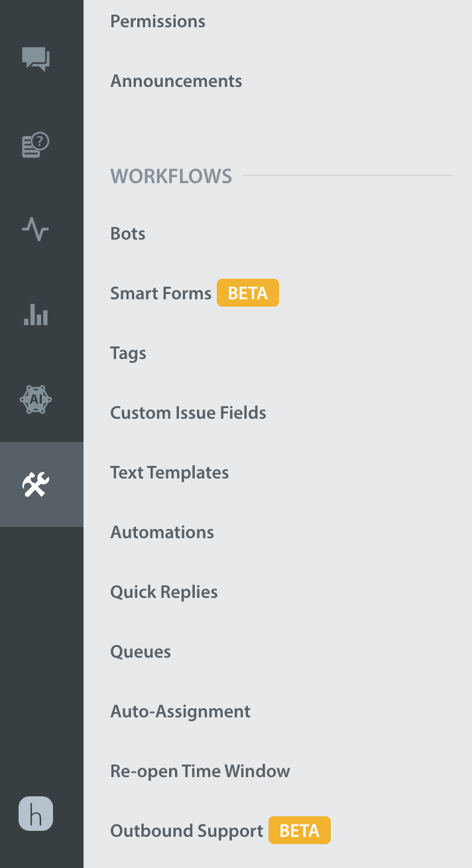Select Smart Forms menu item

(161, 293)
